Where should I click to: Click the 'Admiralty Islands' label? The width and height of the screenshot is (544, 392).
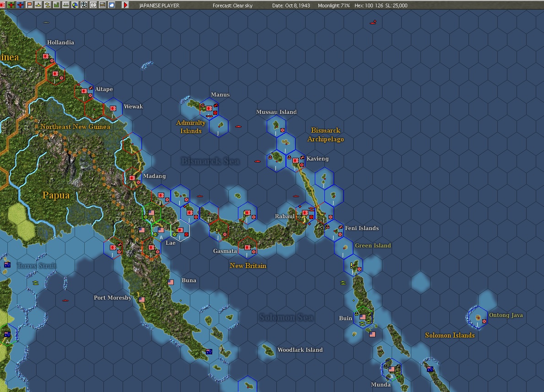tap(191, 127)
